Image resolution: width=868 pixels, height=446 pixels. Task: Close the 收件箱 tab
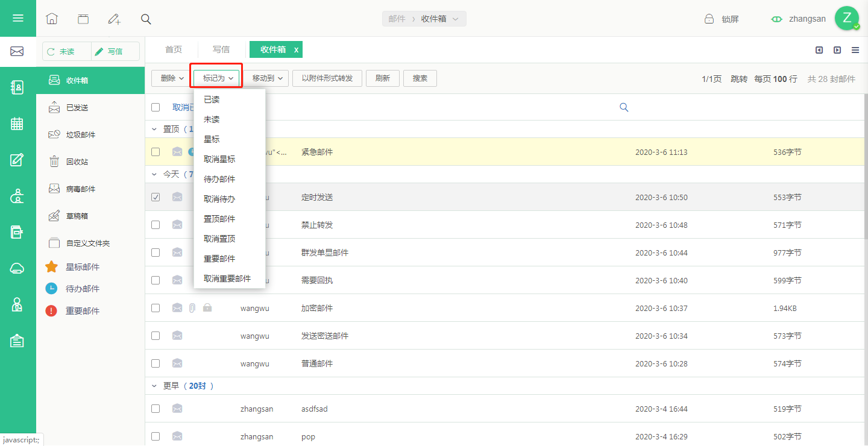pos(296,49)
